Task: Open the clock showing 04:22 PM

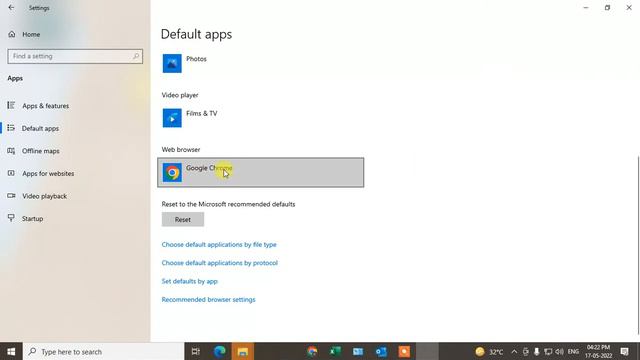Action: (x=598, y=351)
